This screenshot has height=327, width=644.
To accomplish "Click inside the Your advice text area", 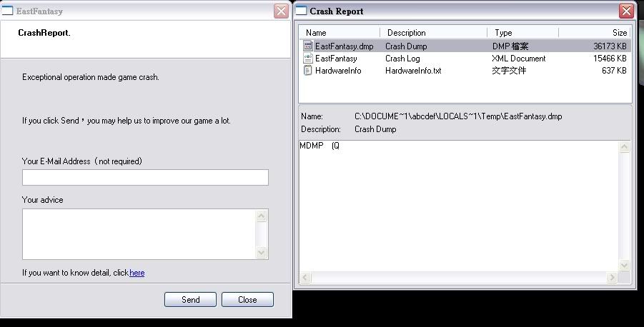I will (139, 233).
